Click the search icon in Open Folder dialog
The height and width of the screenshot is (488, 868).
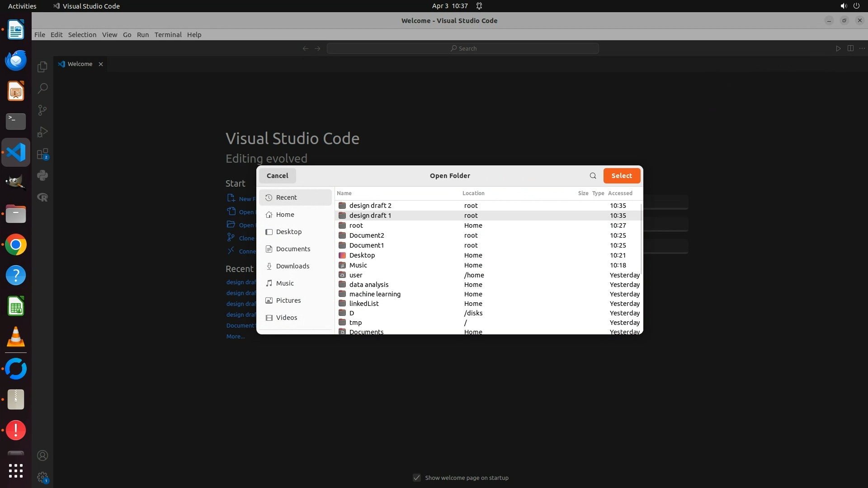593,176
